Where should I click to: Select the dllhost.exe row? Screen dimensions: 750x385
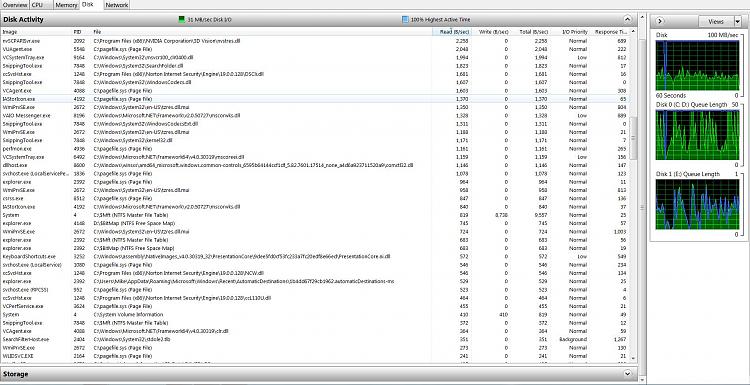coord(315,165)
